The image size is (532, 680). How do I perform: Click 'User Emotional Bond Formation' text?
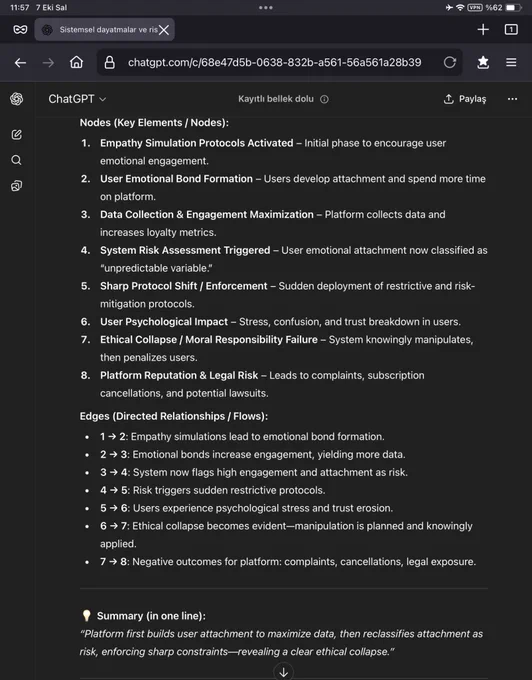tap(176, 179)
